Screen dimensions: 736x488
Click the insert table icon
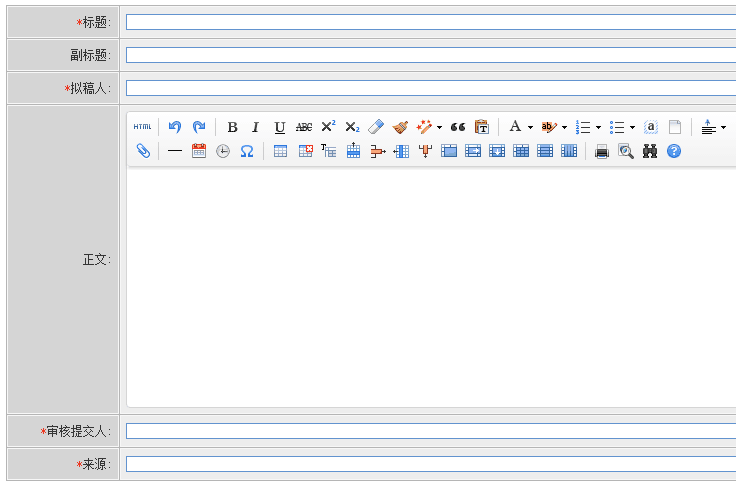[x=280, y=151]
